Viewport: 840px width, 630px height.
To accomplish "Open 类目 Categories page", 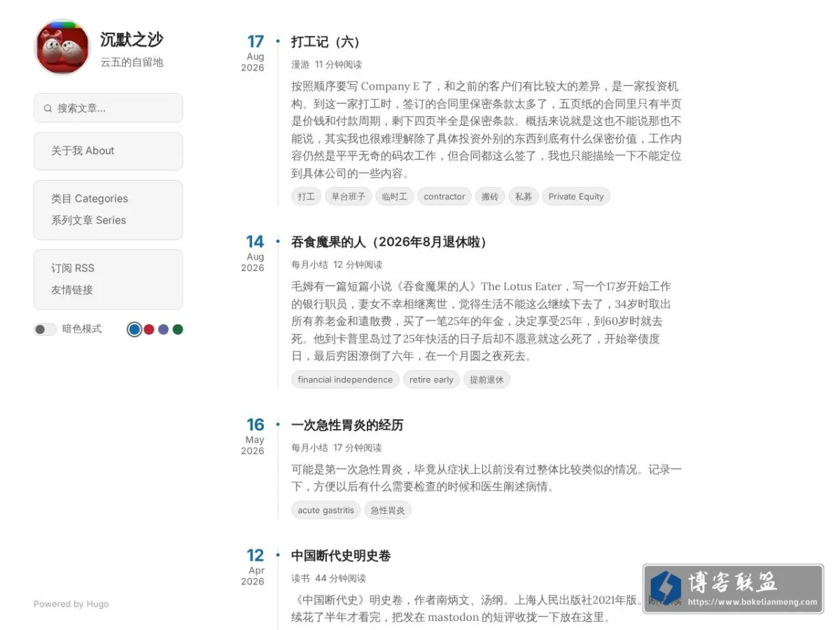I will click(90, 199).
